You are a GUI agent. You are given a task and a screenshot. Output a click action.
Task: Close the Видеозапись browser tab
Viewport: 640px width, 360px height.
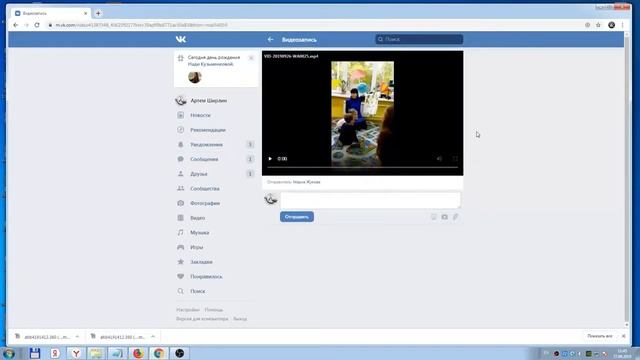(x=85, y=13)
